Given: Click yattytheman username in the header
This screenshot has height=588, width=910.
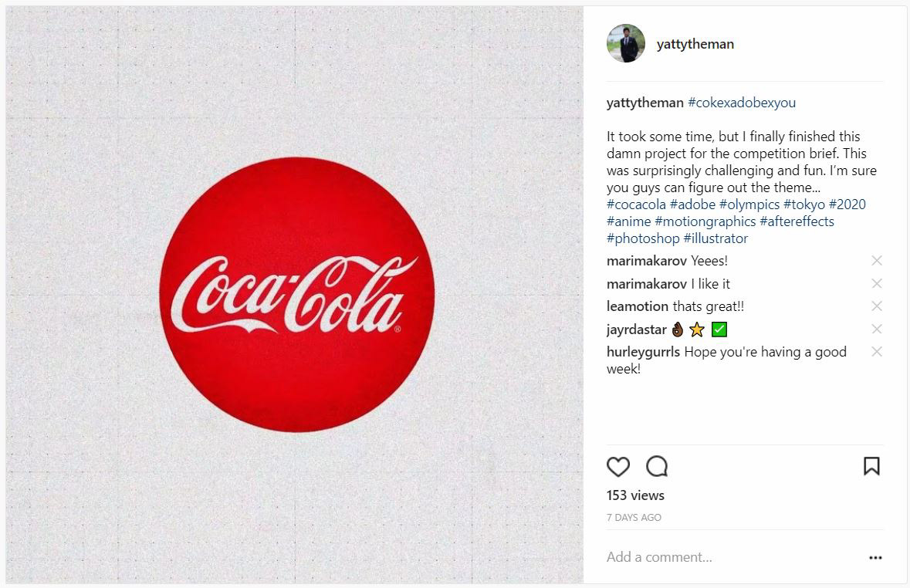Looking at the screenshot, I should (x=695, y=44).
